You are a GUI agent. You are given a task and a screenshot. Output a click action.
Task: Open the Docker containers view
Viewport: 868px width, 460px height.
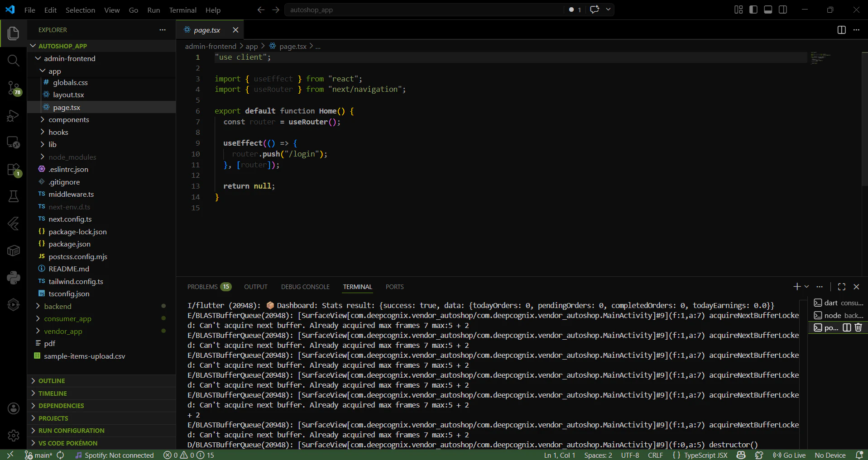click(x=13, y=251)
